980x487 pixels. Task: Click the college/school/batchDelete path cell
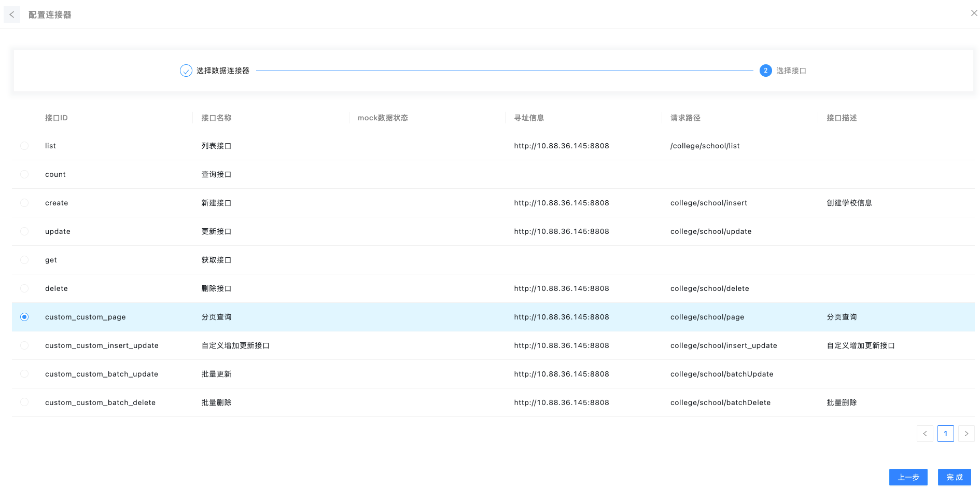tap(720, 402)
